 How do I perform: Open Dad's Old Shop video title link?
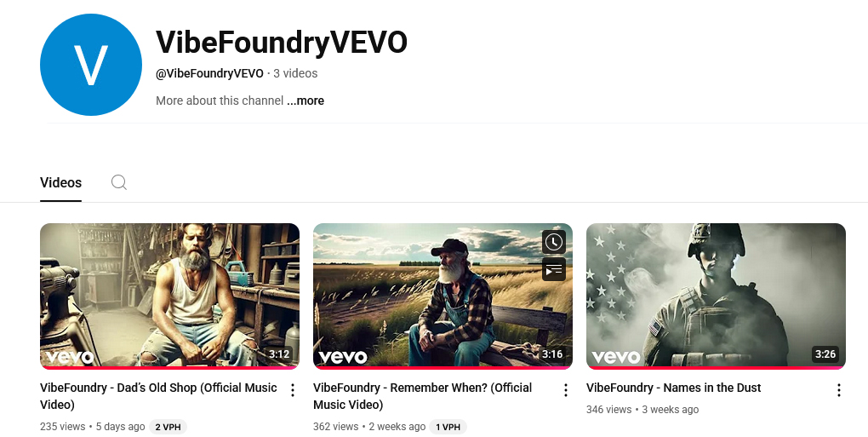point(158,396)
